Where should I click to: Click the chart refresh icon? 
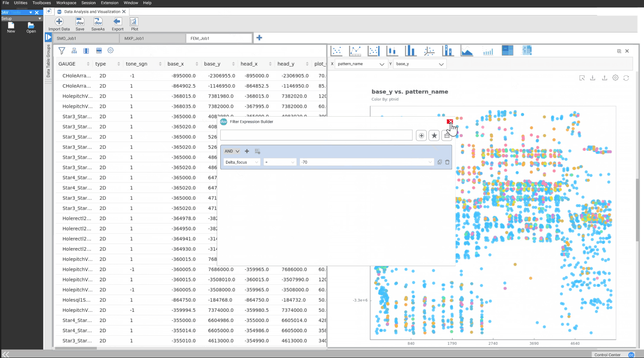[626, 78]
